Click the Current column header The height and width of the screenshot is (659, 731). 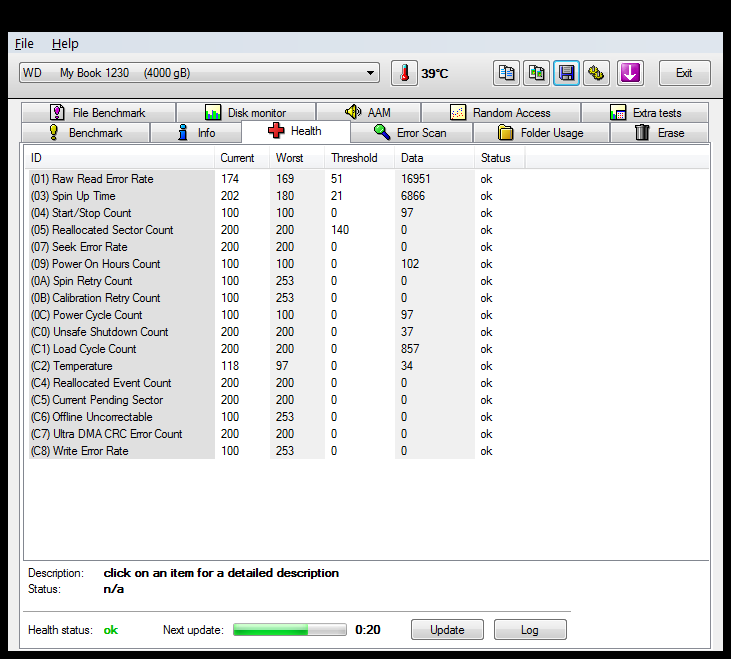click(x=242, y=158)
